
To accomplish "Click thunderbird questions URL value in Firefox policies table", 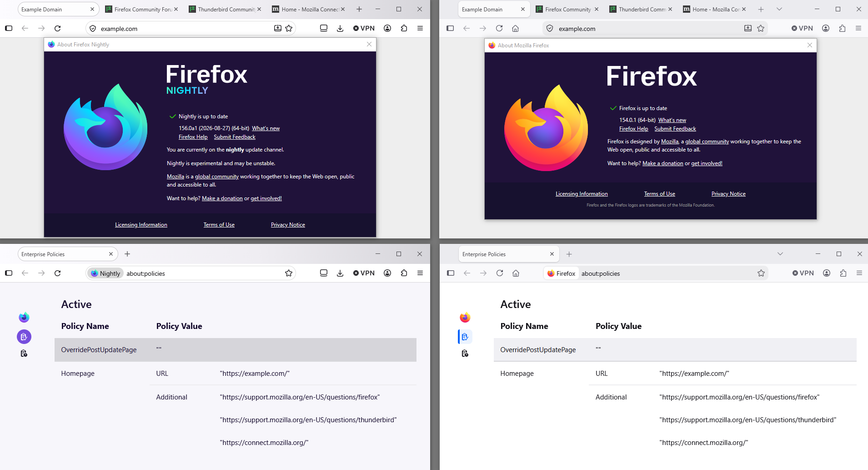I will coord(748,420).
